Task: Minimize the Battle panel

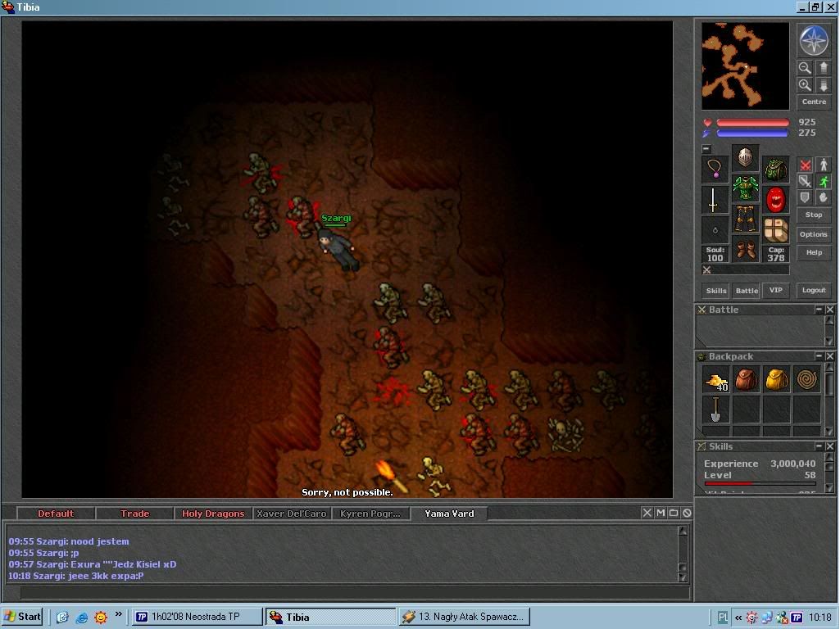Action: click(819, 310)
